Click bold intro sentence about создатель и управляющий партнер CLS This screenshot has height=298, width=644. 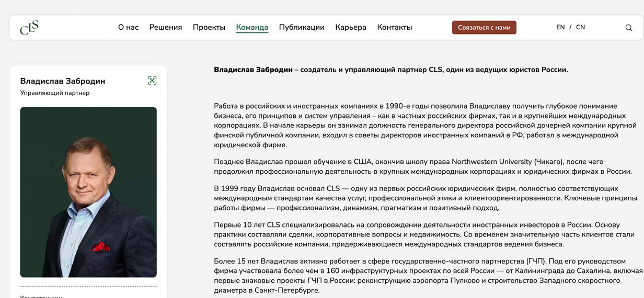[391, 69]
